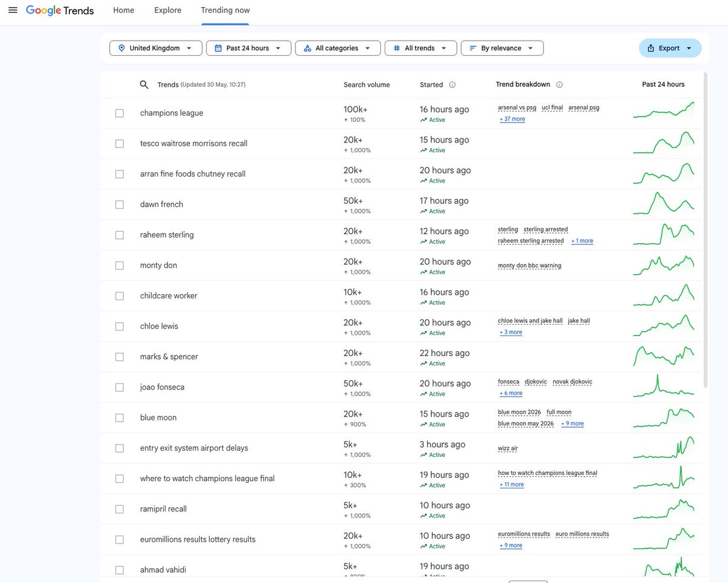Click the search magnifier icon beside Trends
The width and height of the screenshot is (728, 583).
(144, 85)
